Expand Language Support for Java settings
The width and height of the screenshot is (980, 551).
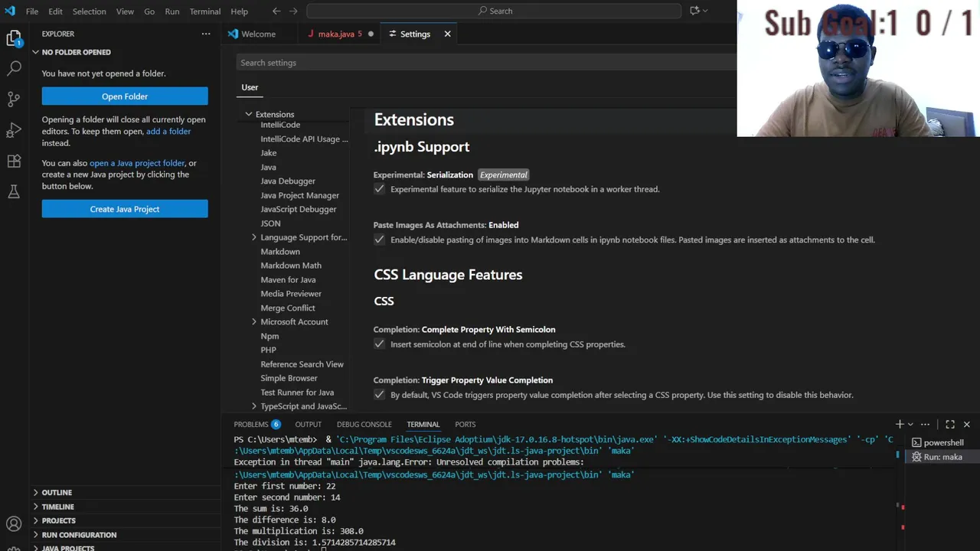[x=254, y=237]
